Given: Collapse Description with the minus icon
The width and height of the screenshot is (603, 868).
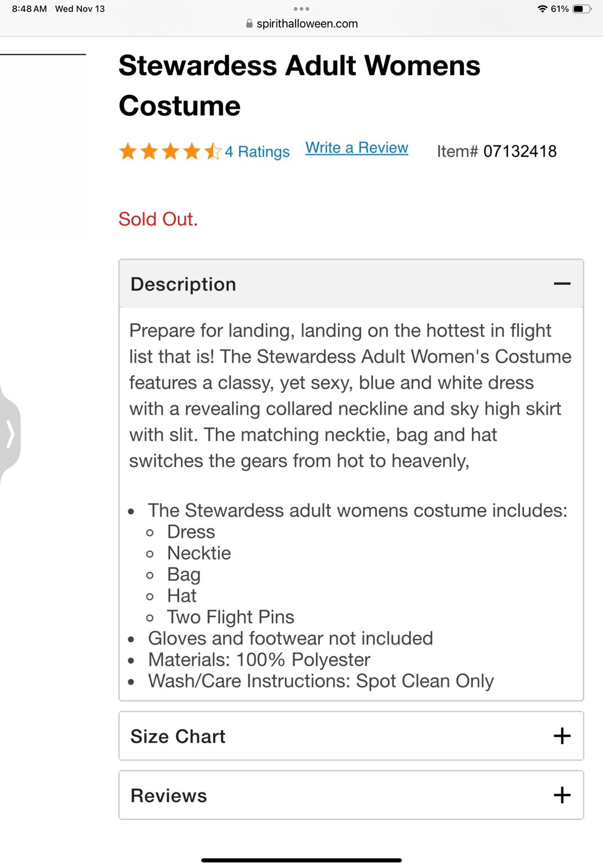Looking at the screenshot, I should click(x=562, y=284).
